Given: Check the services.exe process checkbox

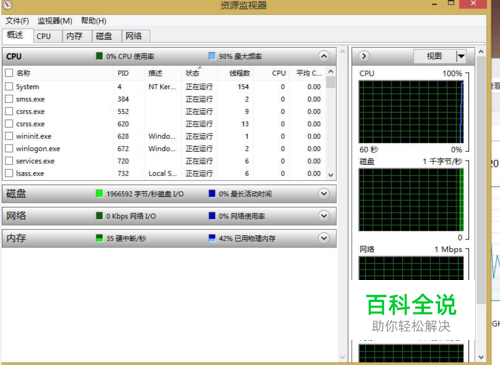Looking at the screenshot, I should (x=9, y=161).
